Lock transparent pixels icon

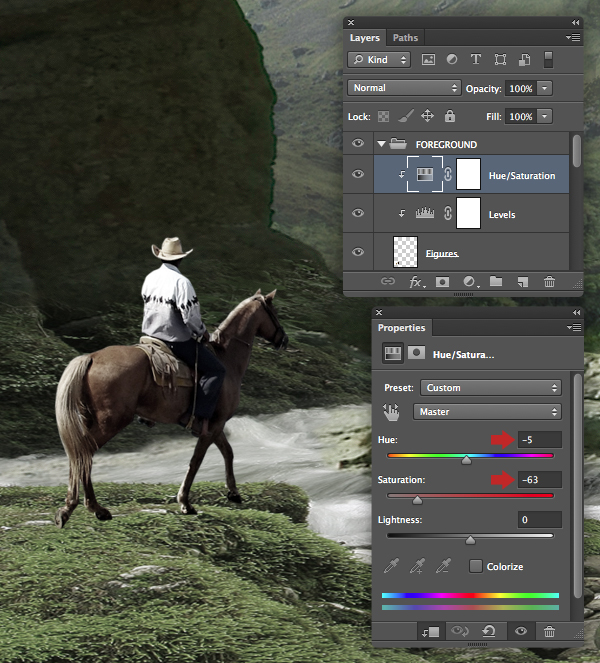pos(384,116)
